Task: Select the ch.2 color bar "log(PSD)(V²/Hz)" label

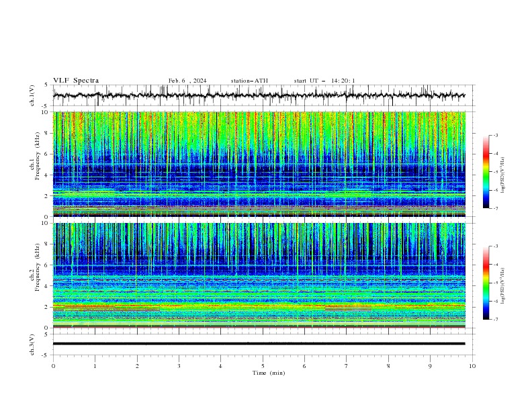Action: click(x=503, y=286)
